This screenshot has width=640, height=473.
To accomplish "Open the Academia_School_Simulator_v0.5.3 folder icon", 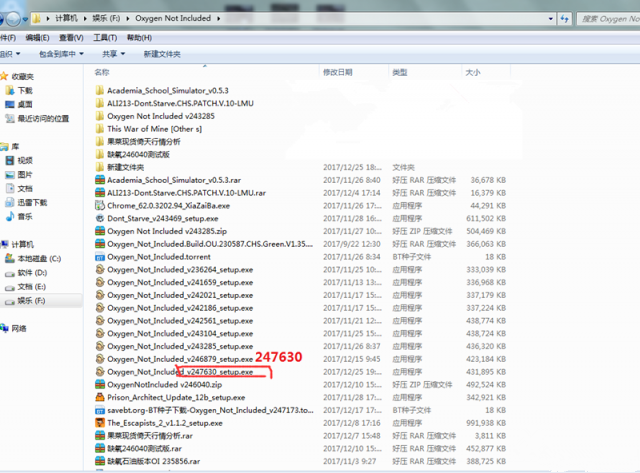I will [100, 90].
